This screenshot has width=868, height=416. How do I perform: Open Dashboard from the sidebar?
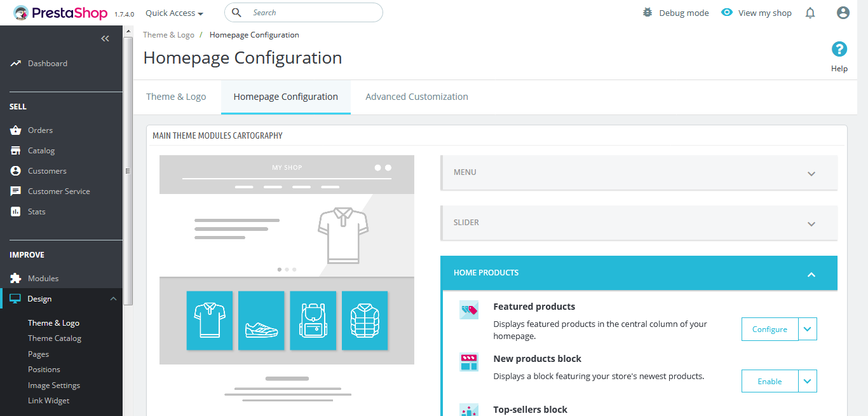click(48, 64)
